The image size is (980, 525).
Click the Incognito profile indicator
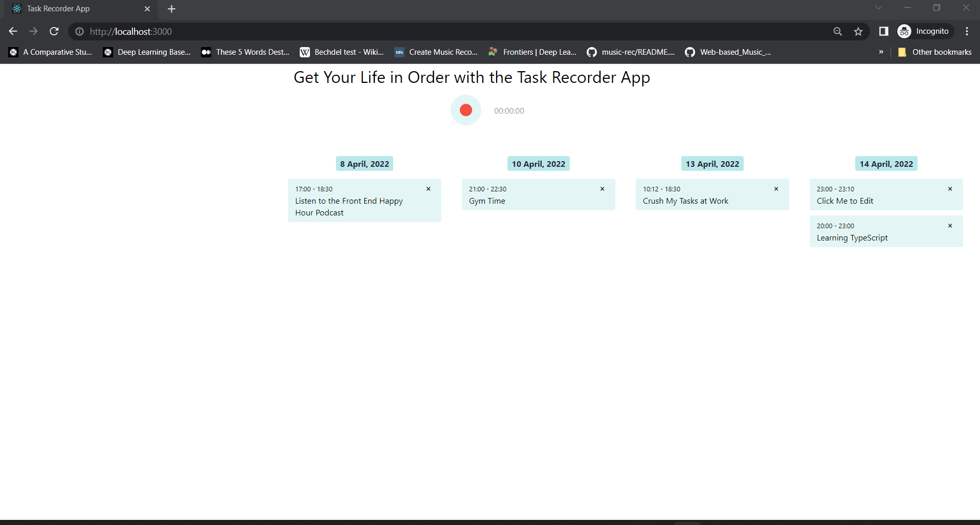(924, 31)
